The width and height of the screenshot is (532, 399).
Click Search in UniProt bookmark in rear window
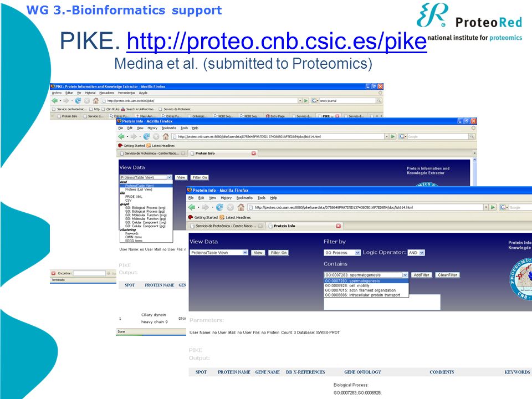(x=139, y=109)
